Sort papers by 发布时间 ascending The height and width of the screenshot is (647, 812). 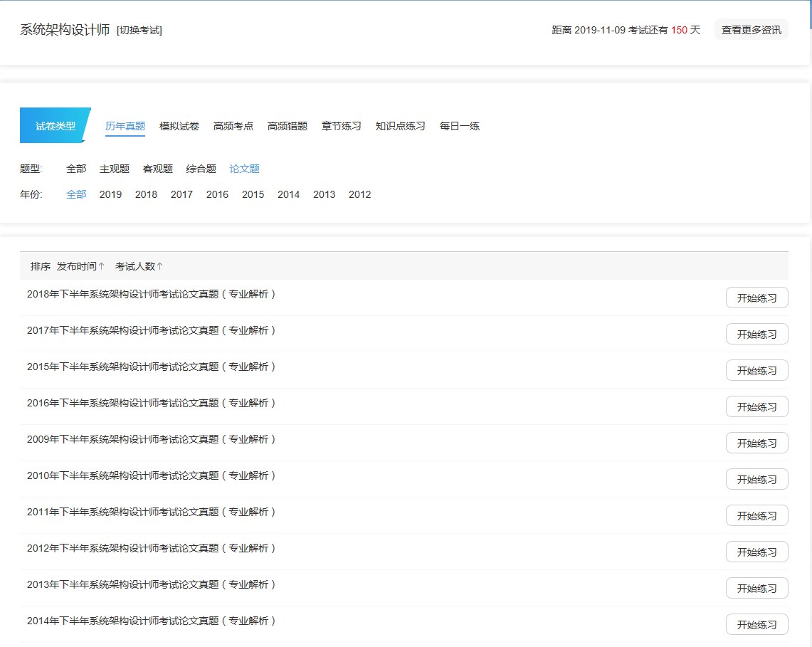(80, 265)
